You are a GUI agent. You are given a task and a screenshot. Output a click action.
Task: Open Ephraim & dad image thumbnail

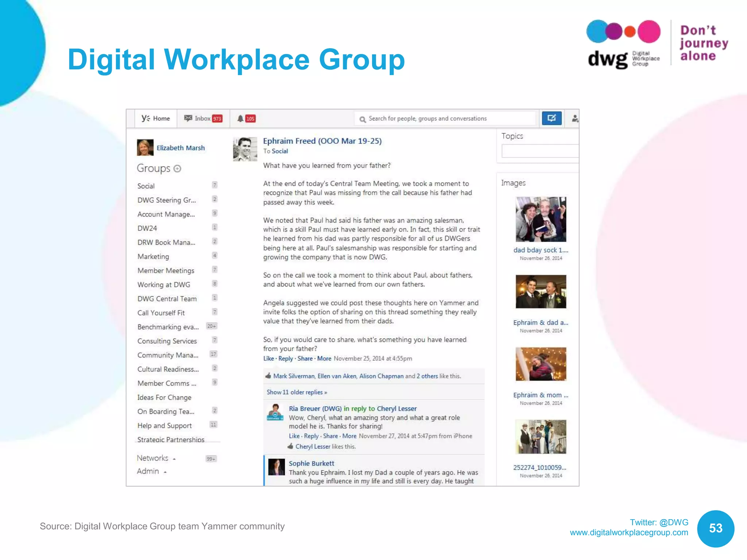541,292
